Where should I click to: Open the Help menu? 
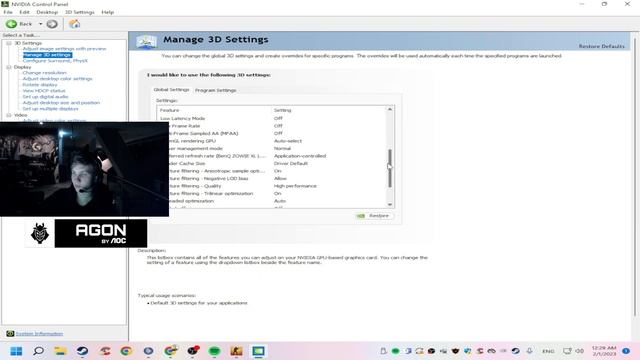tap(108, 12)
